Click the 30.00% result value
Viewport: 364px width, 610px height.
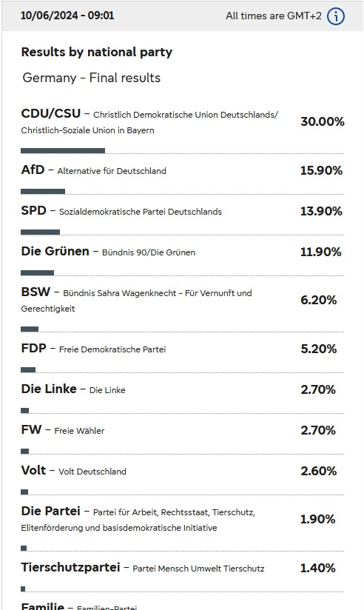click(x=323, y=121)
